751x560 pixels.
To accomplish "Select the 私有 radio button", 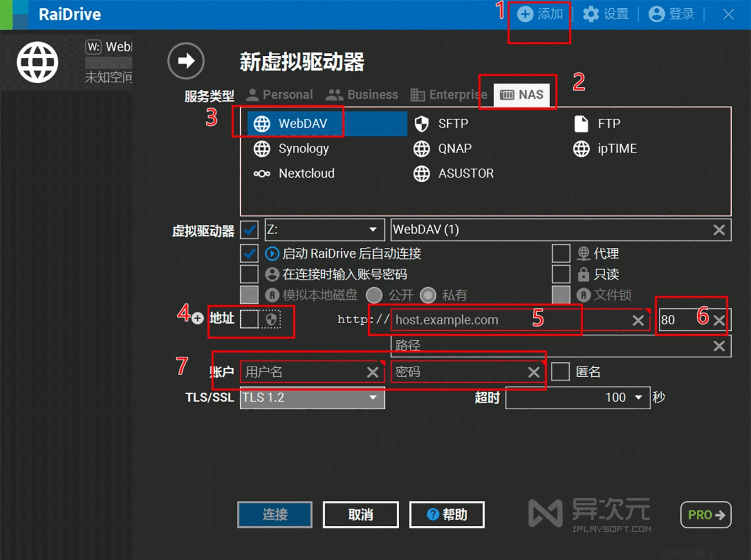I will pos(428,295).
